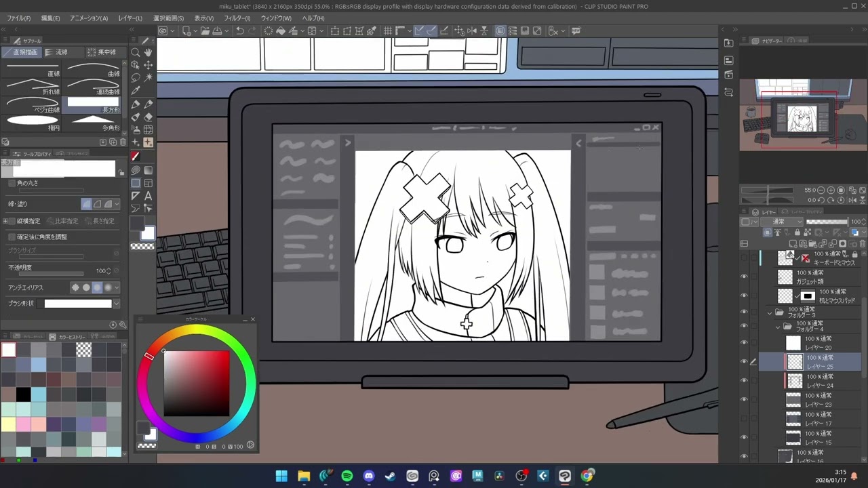The image size is (868, 488).
Task: Select the レイヤー 20 thumbnail
Action: [793, 343]
